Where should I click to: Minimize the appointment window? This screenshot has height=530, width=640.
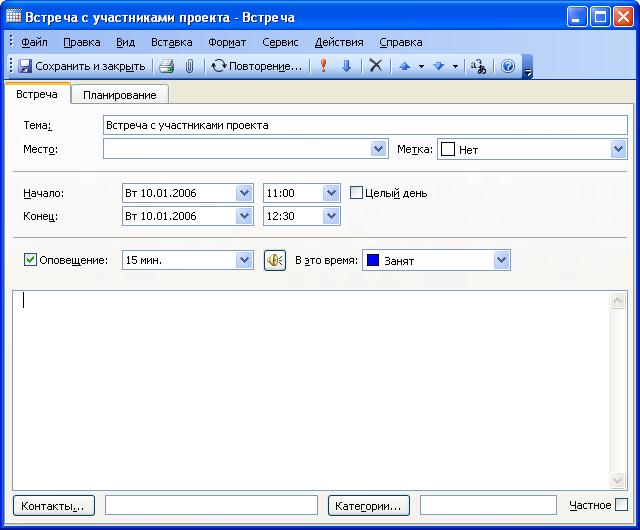click(x=577, y=17)
